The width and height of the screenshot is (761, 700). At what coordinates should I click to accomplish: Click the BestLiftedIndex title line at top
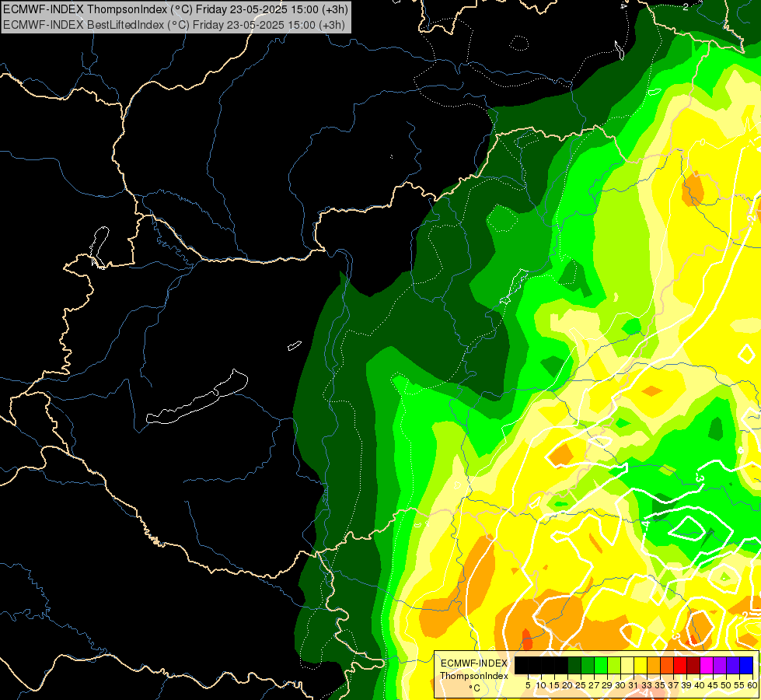coord(174,25)
